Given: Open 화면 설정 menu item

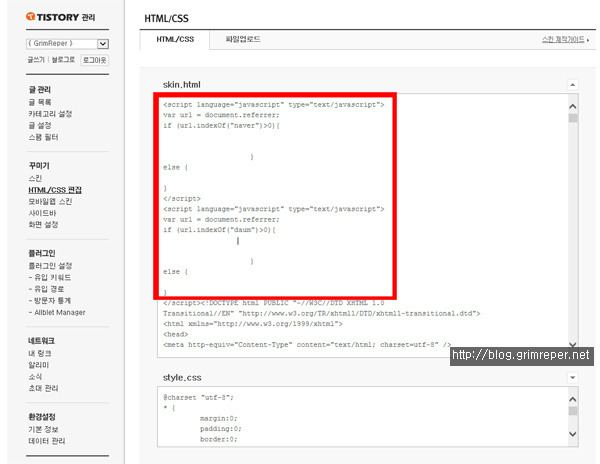Looking at the screenshot, I should (x=43, y=224).
